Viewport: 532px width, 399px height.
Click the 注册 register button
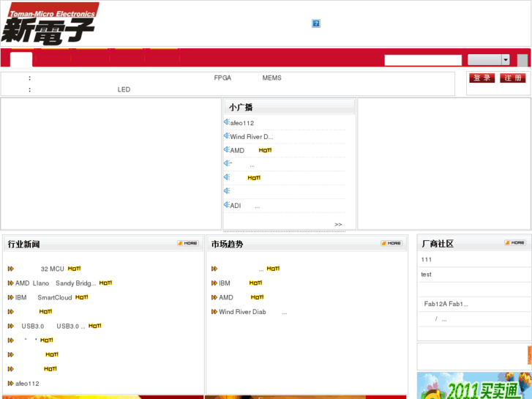[x=513, y=78]
